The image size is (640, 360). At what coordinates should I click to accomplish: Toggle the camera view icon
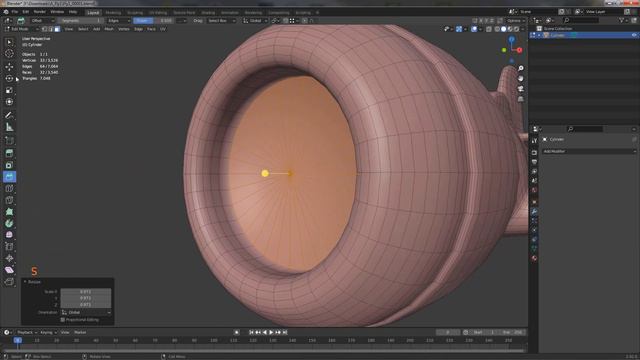[521, 89]
